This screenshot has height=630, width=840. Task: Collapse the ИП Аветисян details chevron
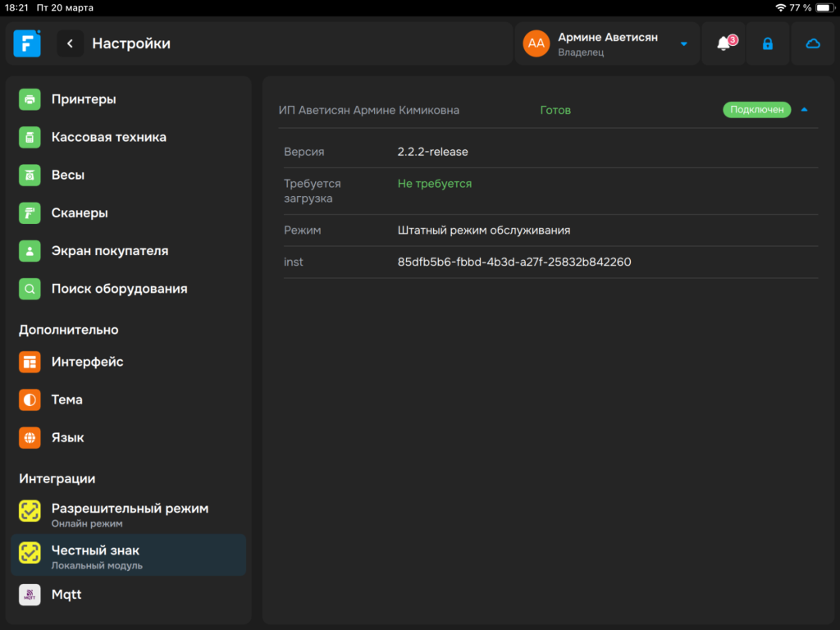pos(804,110)
